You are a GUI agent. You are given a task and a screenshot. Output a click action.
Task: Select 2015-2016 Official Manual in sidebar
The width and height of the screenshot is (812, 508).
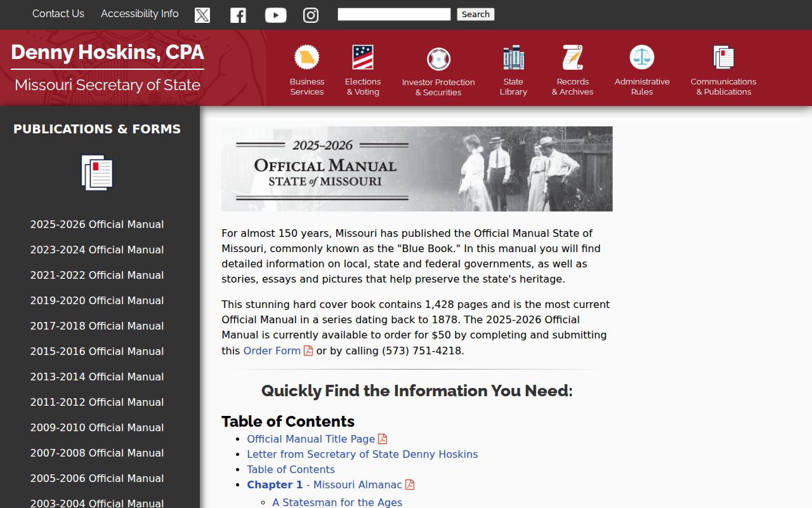[97, 351]
